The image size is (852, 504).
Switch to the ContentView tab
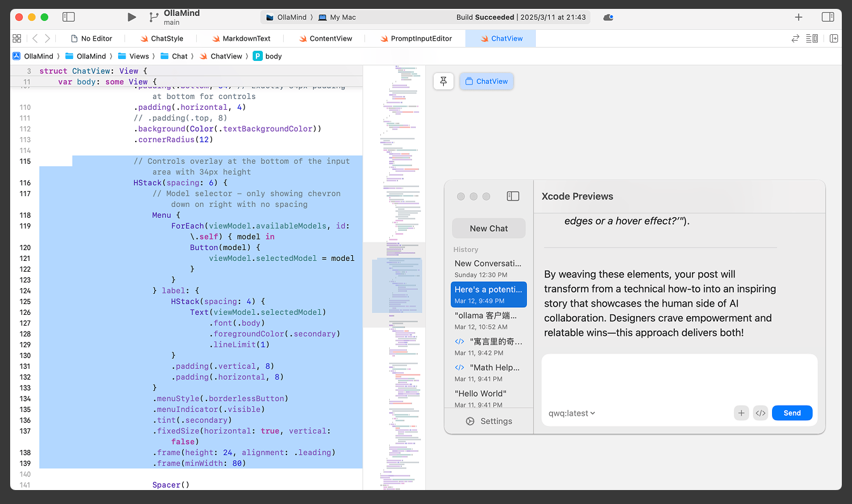(x=325, y=38)
